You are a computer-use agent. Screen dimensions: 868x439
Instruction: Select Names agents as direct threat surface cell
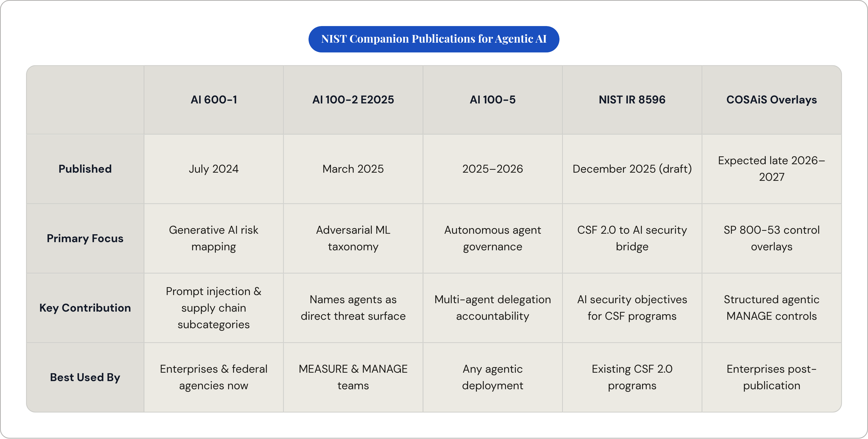point(353,308)
